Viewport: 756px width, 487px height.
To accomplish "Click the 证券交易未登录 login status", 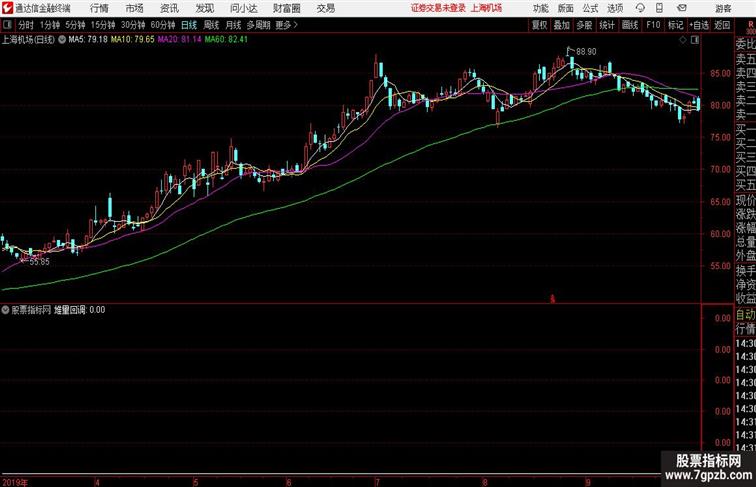I will (438, 8).
